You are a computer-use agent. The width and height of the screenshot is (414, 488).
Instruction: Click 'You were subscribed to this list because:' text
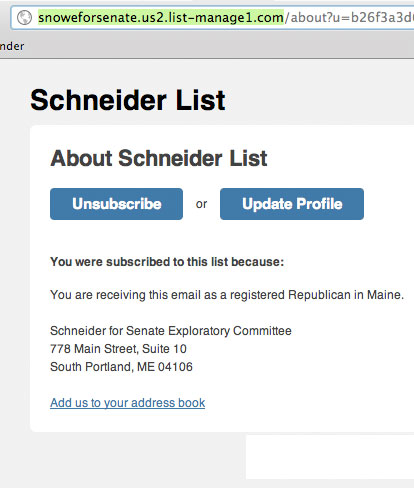coord(167,262)
